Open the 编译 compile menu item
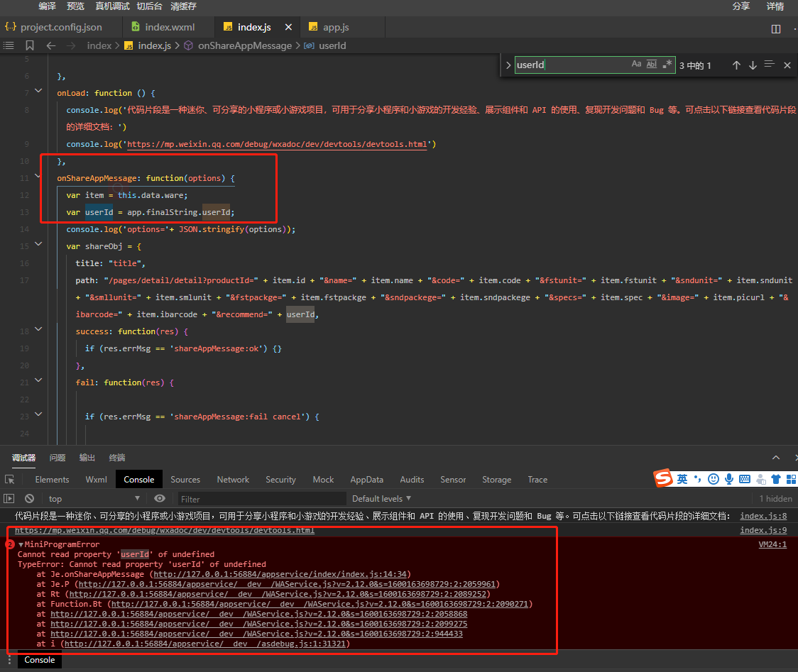The height and width of the screenshot is (672, 798). [x=47, y=6]
